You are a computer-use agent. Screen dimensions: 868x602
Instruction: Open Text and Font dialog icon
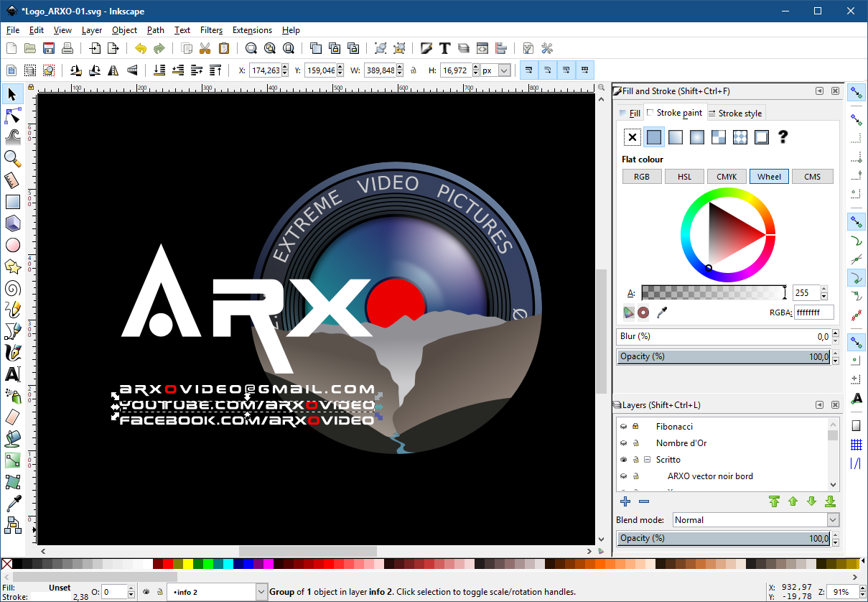point(445,48)
